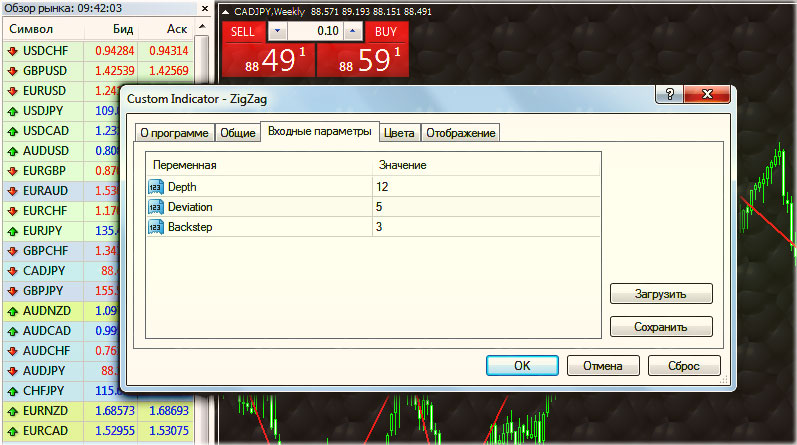Decrease trade volume with the down arrow
Viewport: 797px width, 445px height.
(x=277, y=31)
